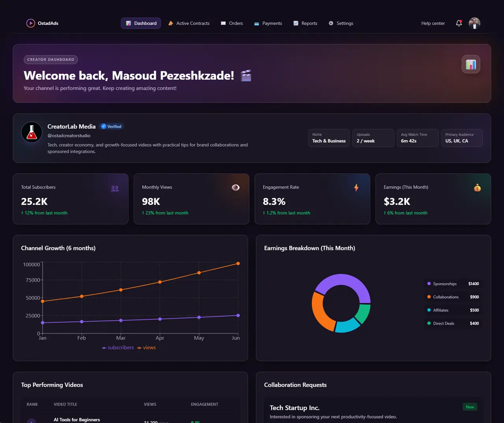Click the CreatorLab Media flask avatar

(x=31, y=132)
